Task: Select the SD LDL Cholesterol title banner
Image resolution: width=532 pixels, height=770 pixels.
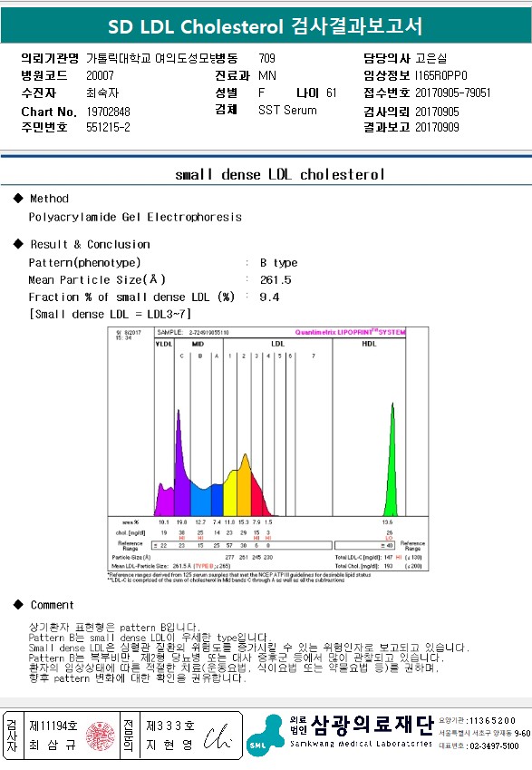Action: point(266,25)
